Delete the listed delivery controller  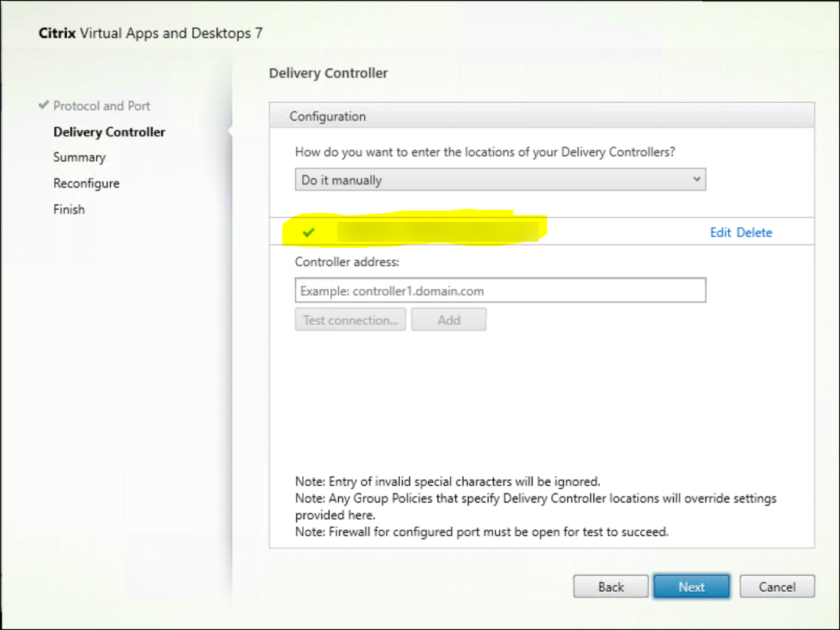(x=754, y=233)
